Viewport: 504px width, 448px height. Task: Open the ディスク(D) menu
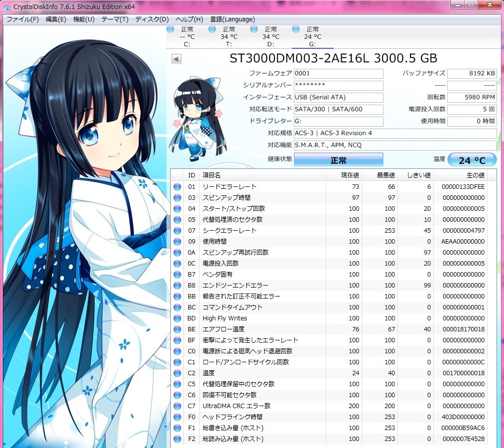pos(152,19)
